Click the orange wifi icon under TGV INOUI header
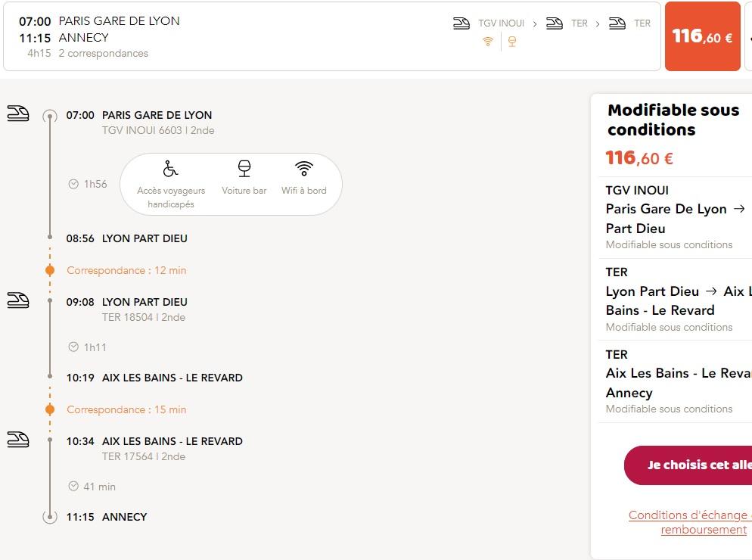 coord(488,42)
